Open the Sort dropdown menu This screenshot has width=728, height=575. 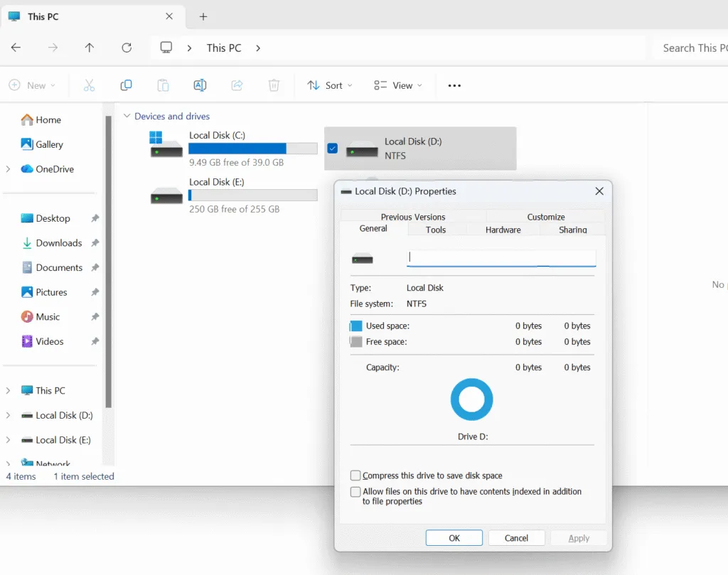coord(329,85)
